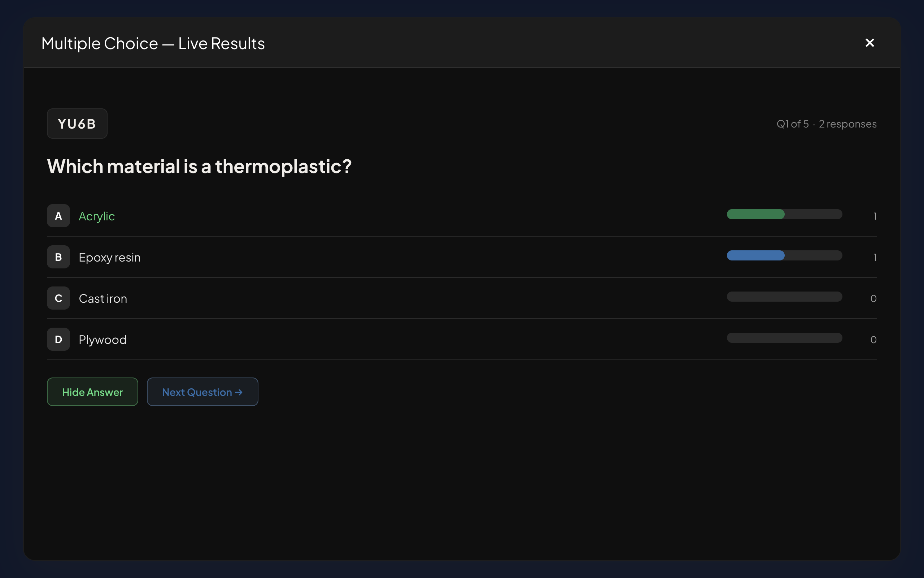Screen dimensions: 924x578
Task: Click the Acrylic response count 1
Action: [x=875, y=216]
